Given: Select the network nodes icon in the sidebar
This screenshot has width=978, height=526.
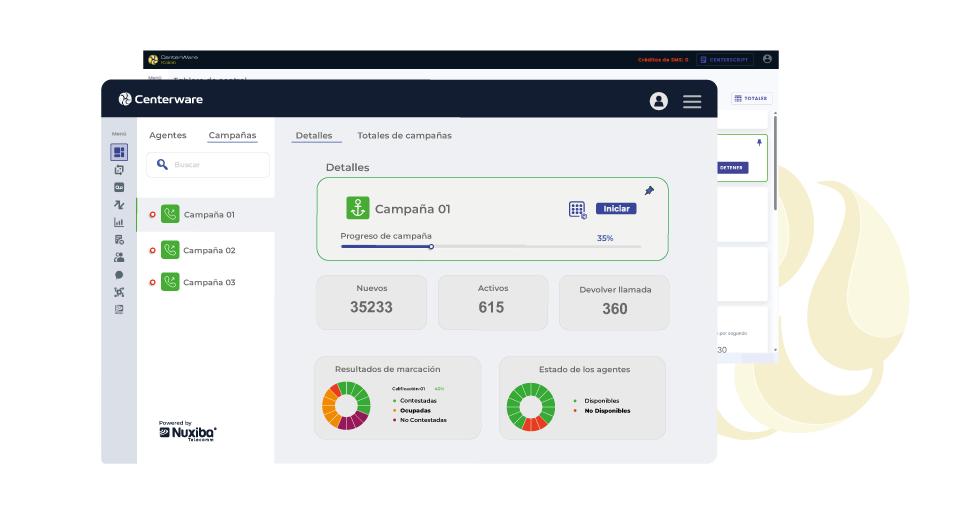Looking at the screenshot, I should pyautogui.click(x=119, y=292).
